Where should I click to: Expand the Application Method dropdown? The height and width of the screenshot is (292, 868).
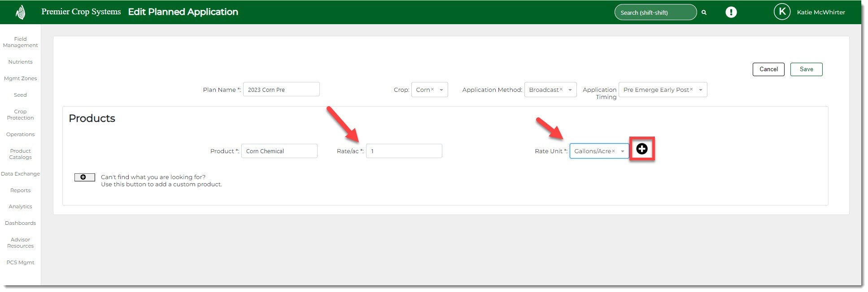(570, 90)
